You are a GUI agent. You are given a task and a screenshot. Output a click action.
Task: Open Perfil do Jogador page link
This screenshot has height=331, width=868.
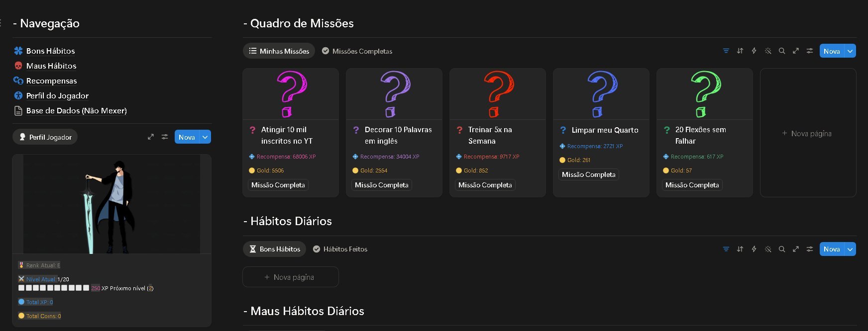(x=57, y=95)
